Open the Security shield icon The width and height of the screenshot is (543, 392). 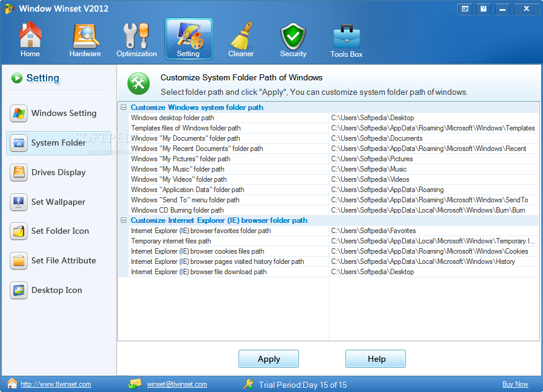pyautogui.click(x=294, y=36)
